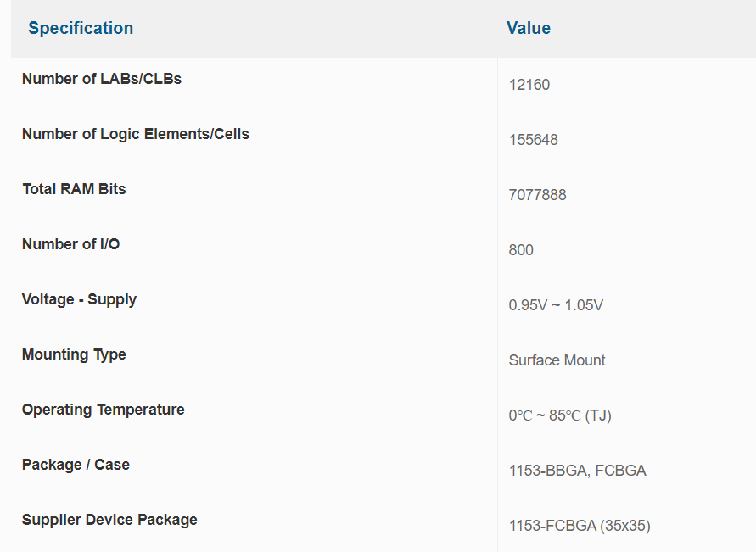Click the 7077888 RAM bits value

538,195
